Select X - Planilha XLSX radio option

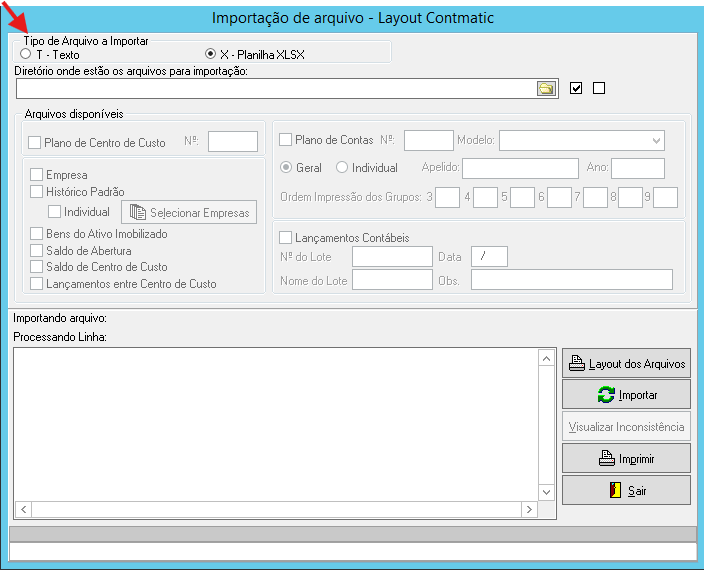210,54
